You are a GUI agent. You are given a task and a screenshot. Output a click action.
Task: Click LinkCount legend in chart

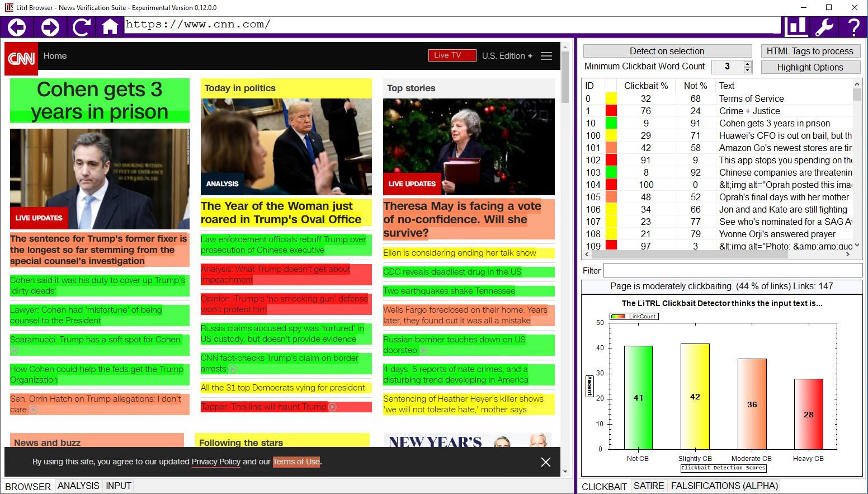[x=634, y=316]
